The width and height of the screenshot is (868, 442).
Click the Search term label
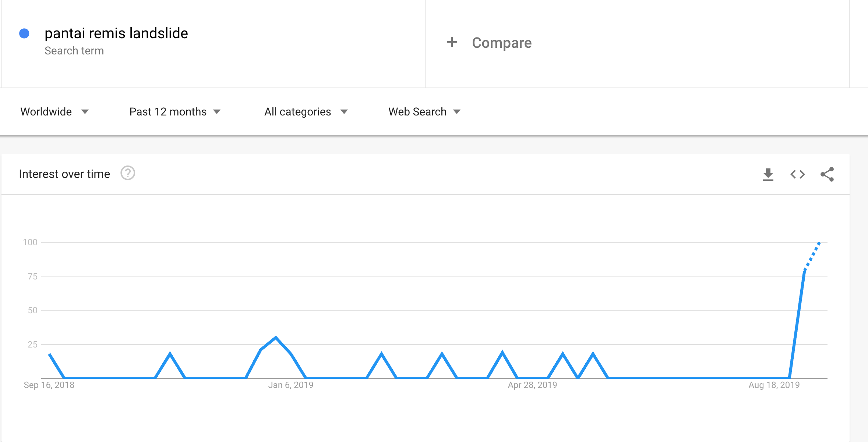(x=74, y=51)
